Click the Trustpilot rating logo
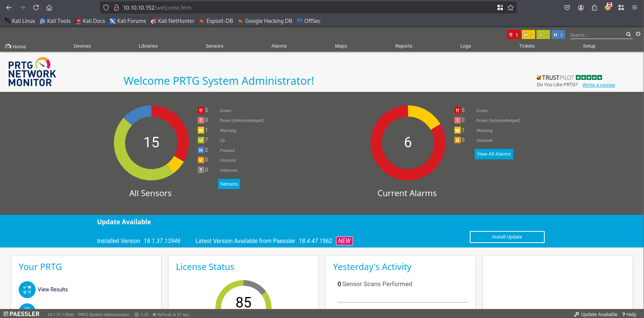644x318 pixels. tap(569, 78)
